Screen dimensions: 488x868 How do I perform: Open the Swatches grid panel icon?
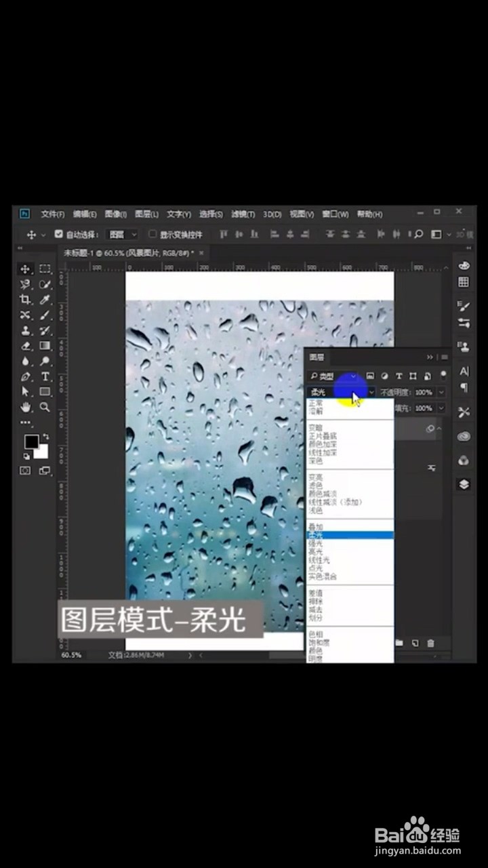pos(464,282)
